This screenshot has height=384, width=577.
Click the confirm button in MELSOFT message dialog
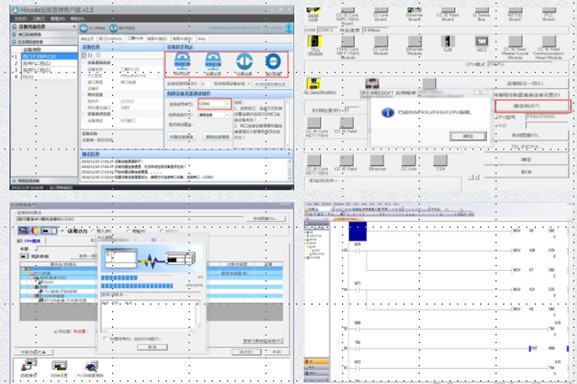pos(468,136)
